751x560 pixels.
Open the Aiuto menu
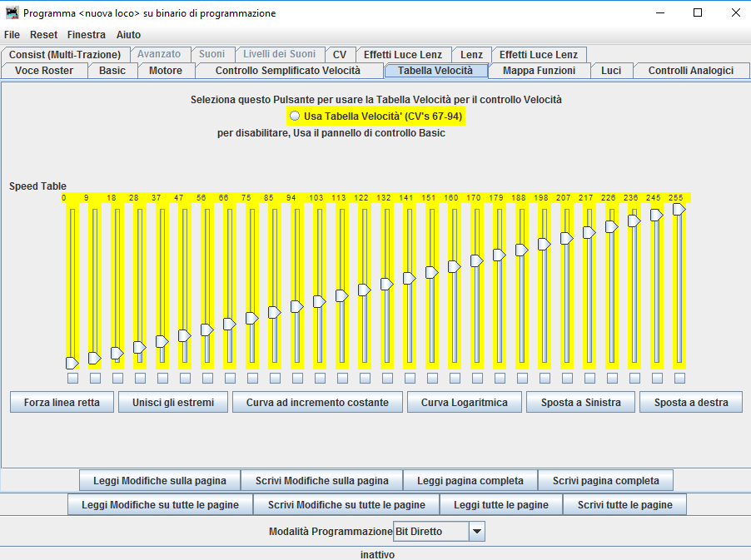tap(128, 35)
